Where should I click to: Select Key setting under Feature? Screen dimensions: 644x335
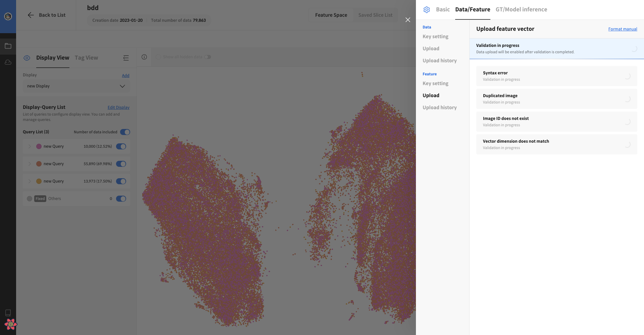pyautogui.click(x=435, y=83)
